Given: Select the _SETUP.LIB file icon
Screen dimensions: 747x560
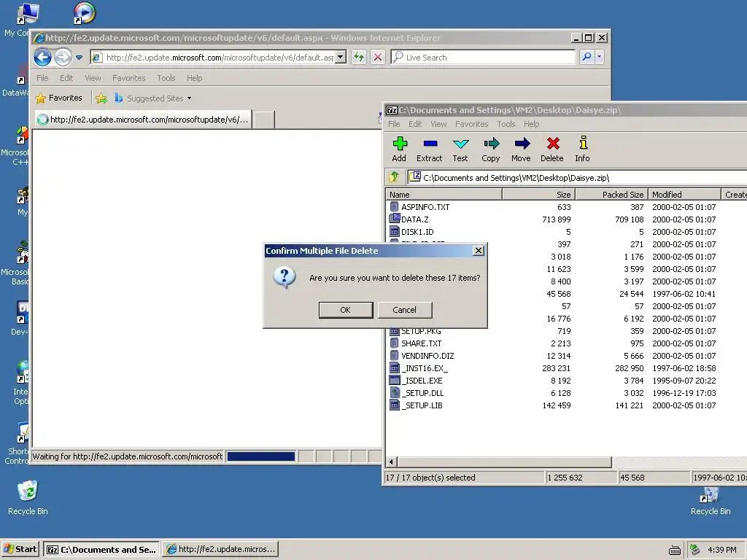Looking at the screenshot, I should [x=394, y=405].
